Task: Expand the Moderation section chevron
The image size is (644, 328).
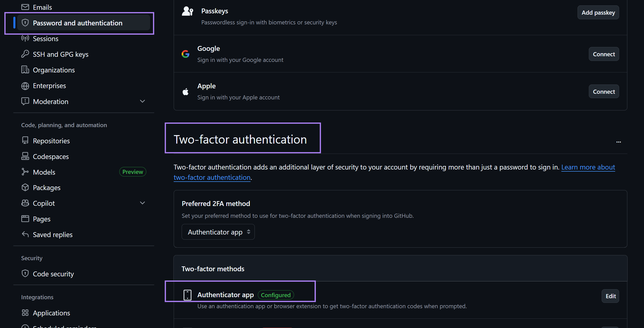Action: [142, 101]
